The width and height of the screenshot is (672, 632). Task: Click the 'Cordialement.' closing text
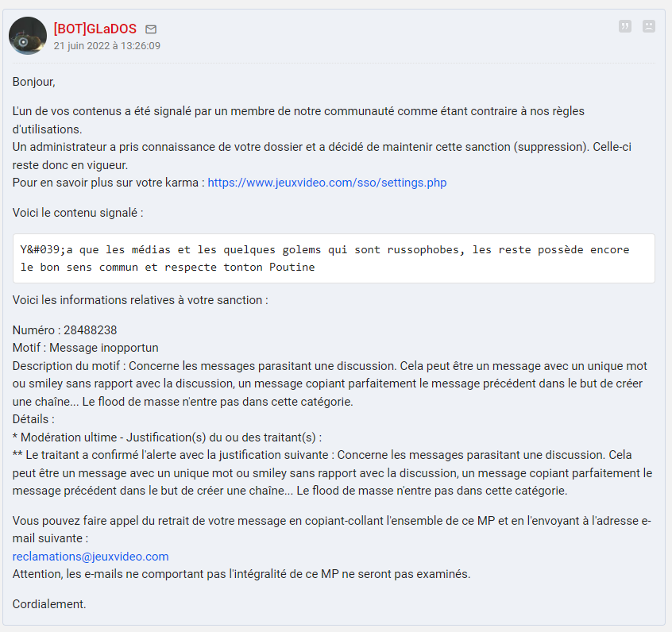coord(49,603)
